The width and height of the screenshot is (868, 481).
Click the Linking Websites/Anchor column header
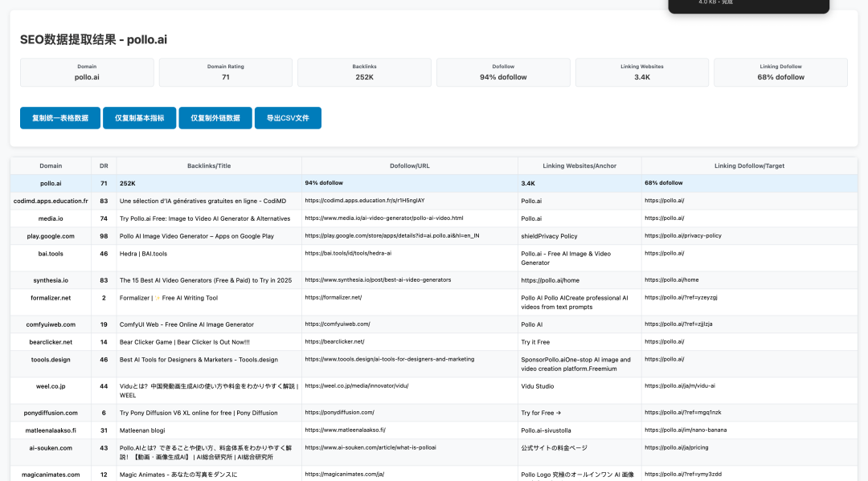click(x=579, y=166)
